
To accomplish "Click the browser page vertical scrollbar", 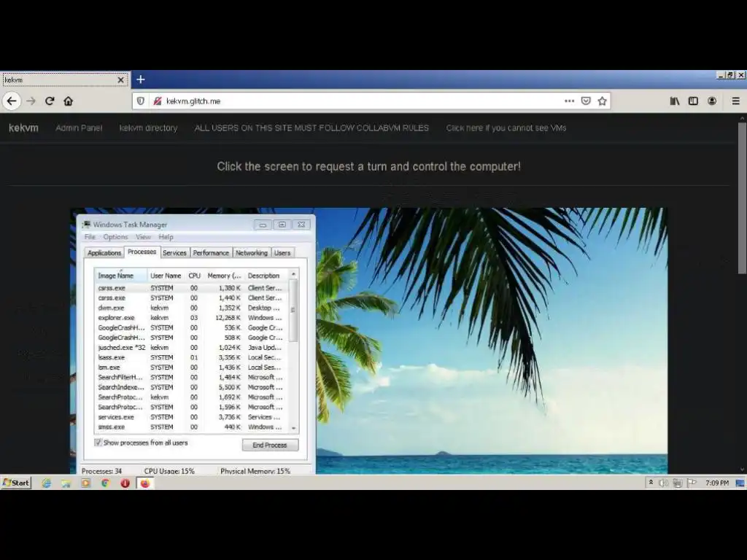I will (x=742, y=198).
